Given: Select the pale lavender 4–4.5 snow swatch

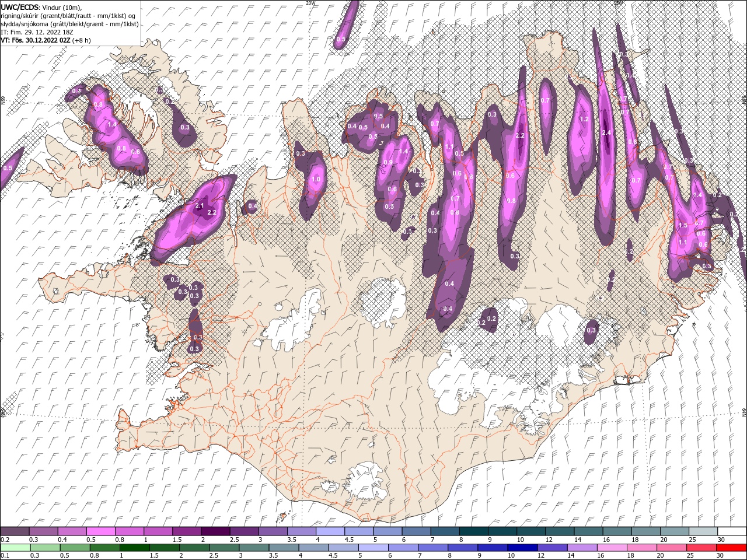Looking at the screenshot, I should click(x=330, y=531).
